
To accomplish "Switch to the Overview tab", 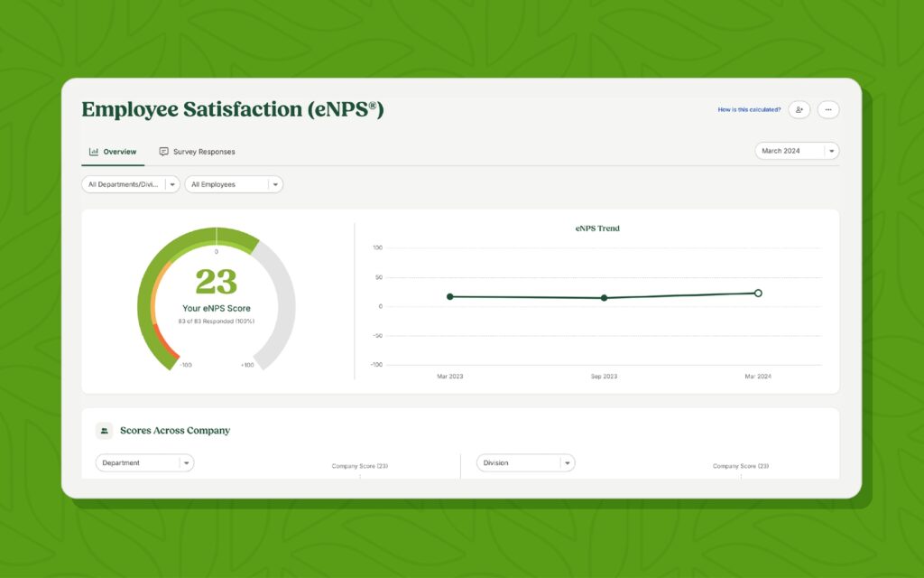I will point(113,152).
